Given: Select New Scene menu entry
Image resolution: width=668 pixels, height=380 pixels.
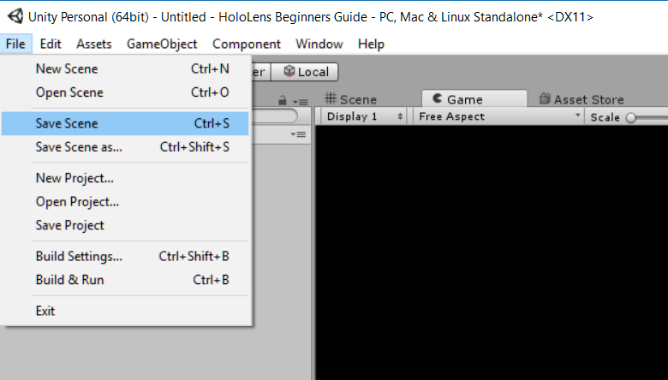Looking at the screenshot, I should click(x=132, y=69).
